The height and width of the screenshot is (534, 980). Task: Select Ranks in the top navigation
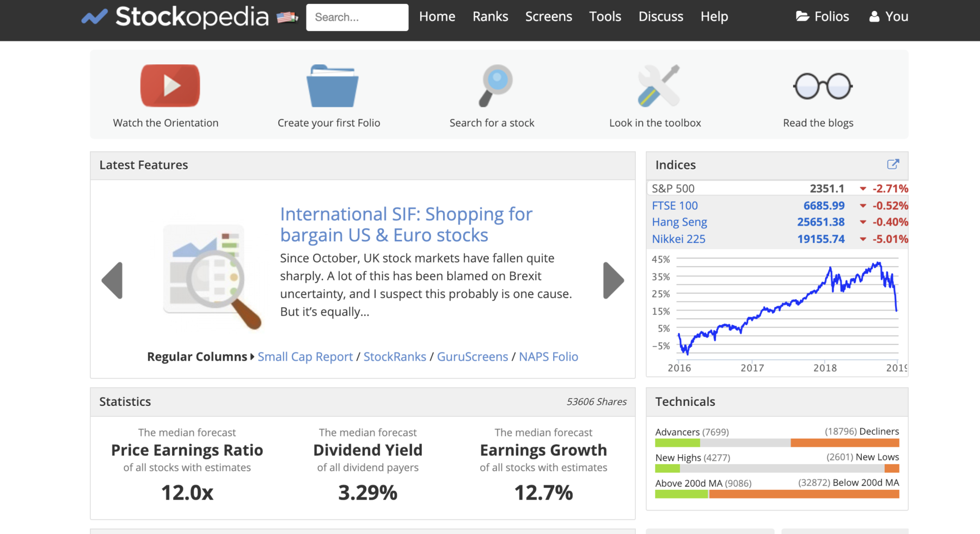click(490, 17)
